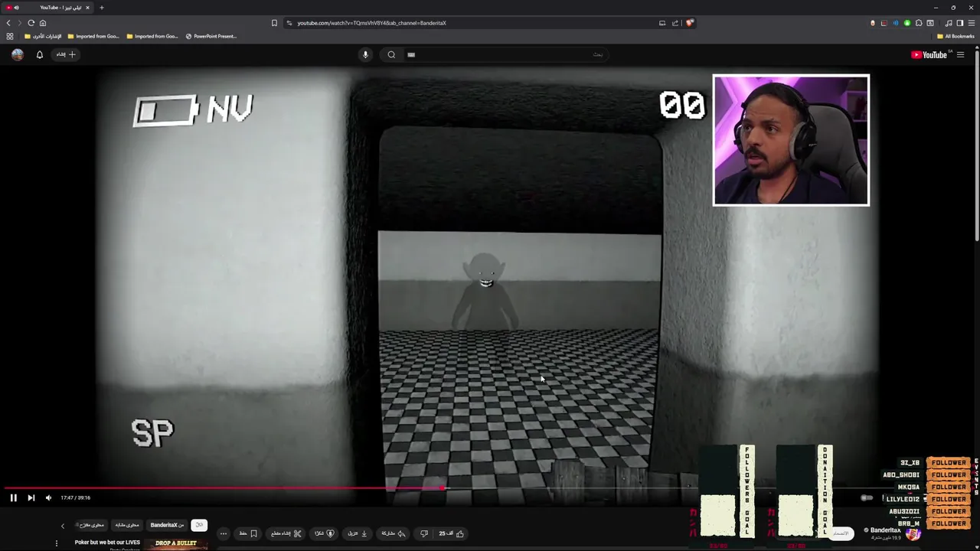Click the bookmark icon beside the address bar
Viewport: 980px width, 551px height.
click(274, 23)
